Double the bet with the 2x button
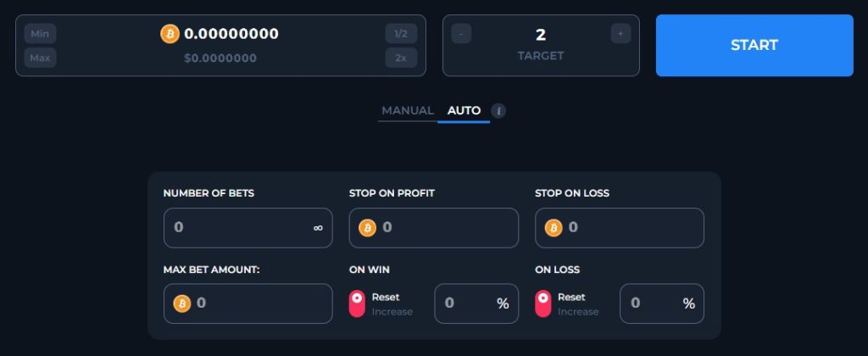Screen dimensions: 868x356 coord(401,58)
